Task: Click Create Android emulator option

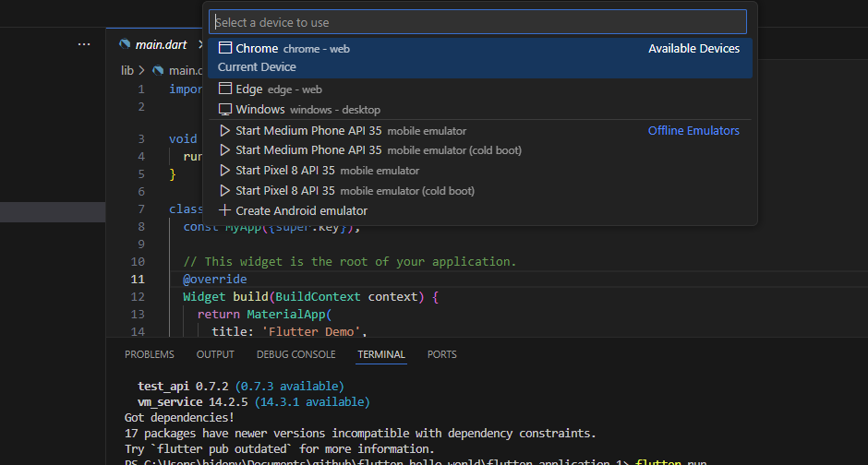Action: click(x=301, y=211)
